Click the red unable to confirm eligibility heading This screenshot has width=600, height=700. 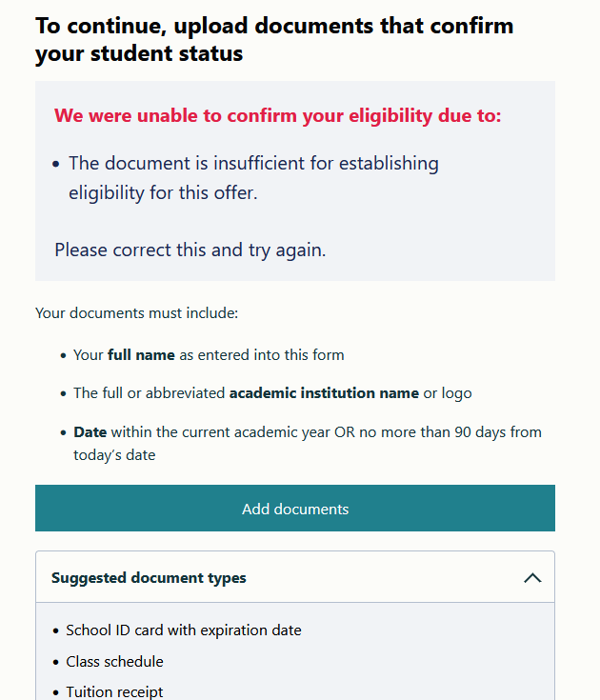[277, 116]
